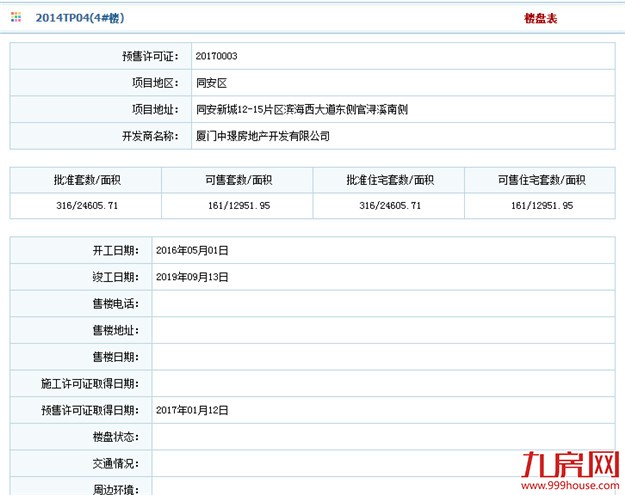Image resolution: width=625 pixels, height=495 pixels.
Task: Select 316/24605.71 under 批准住宅套数/面积
Action: tap(390, 206)
